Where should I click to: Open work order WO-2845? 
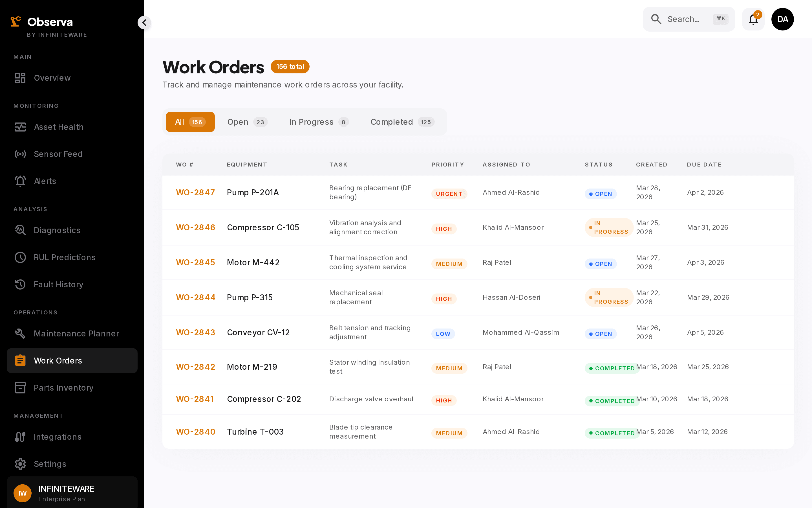click(x=195, y=262)
